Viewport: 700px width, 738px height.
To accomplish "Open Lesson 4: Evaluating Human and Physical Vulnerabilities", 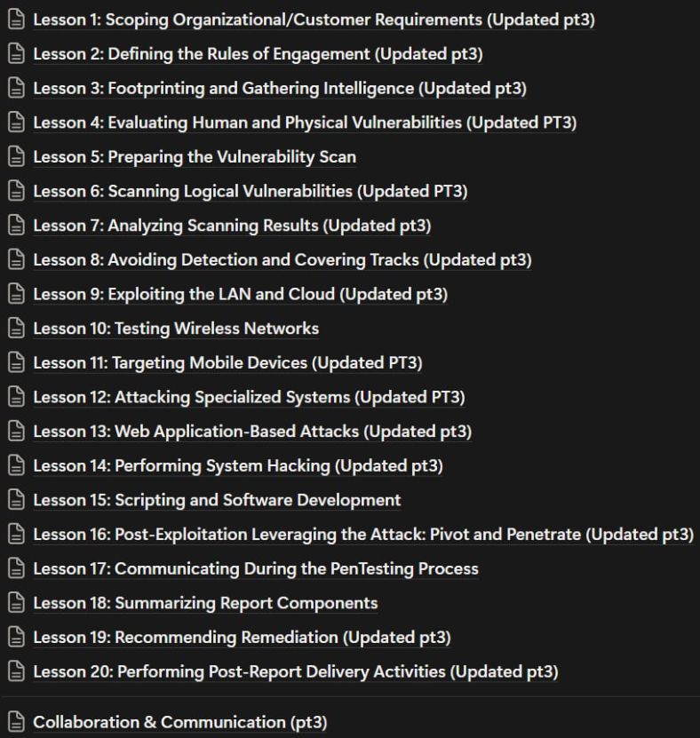I will [x=305, y=123].
